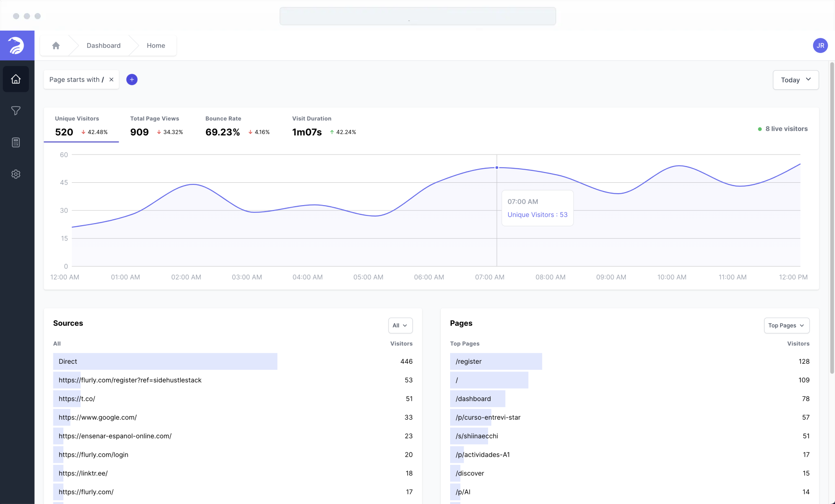Click the Flurly logo in the top-left
Image resolution: width=835 pixels, height=504 pixels.
click(17, 45)
